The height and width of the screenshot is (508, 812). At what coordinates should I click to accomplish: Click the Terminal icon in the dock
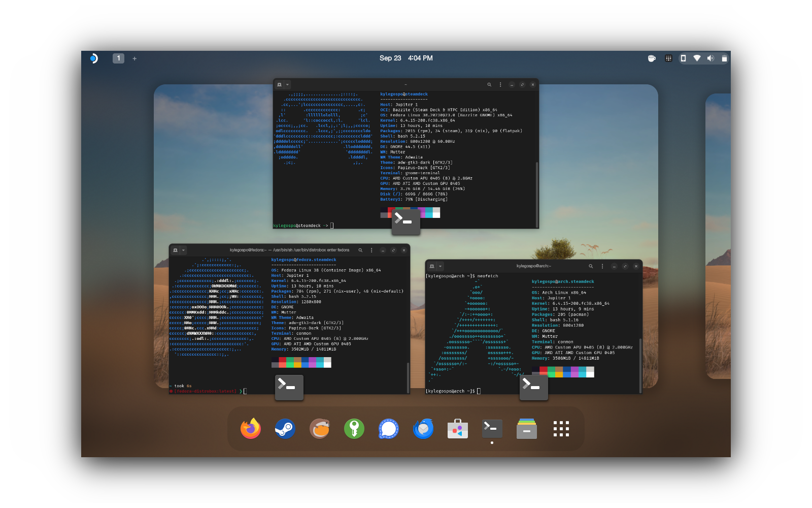point(492,429)
